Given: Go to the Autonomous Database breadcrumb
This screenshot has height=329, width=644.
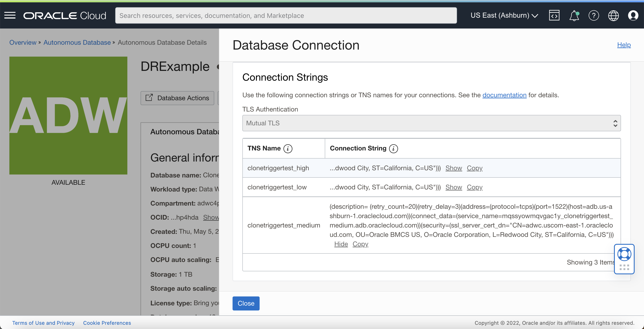Looking at the screenshot, I should 77,43.
